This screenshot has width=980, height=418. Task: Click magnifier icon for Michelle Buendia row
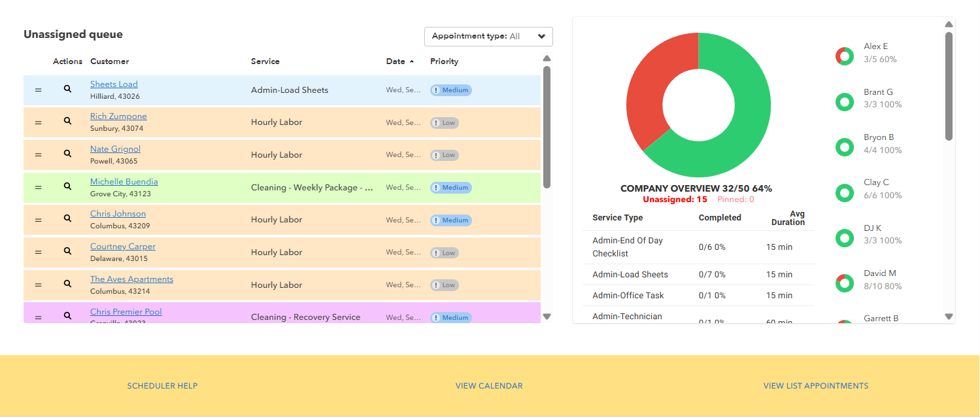pos(67,186)
